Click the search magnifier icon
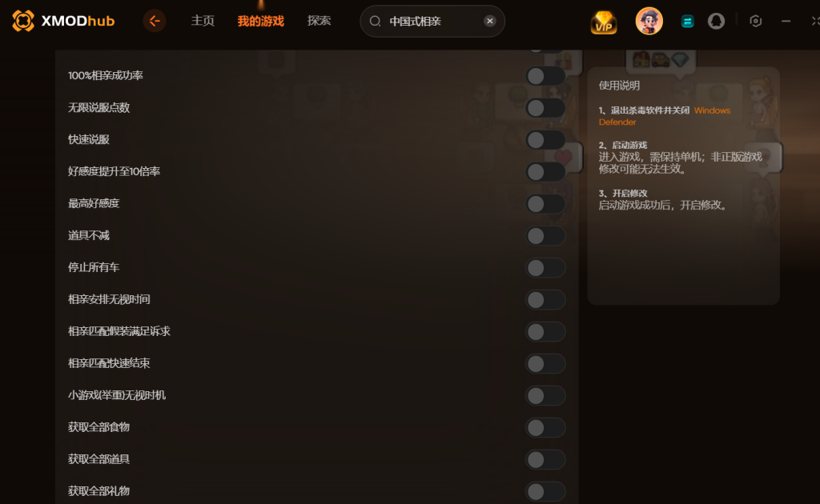Image resolution: width=820 pixels, height=504 pixels. pos(375,21)
